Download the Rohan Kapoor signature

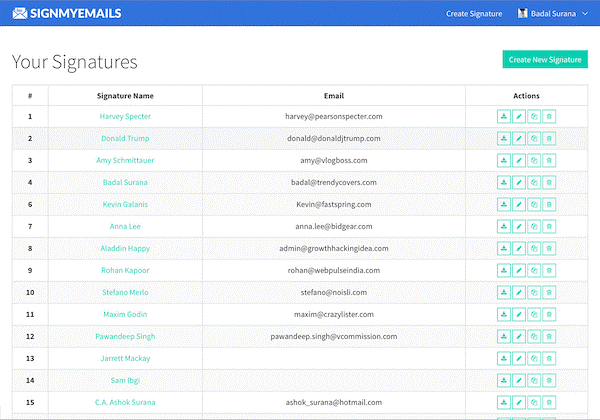pyautogui.click(x=504, y=270)
